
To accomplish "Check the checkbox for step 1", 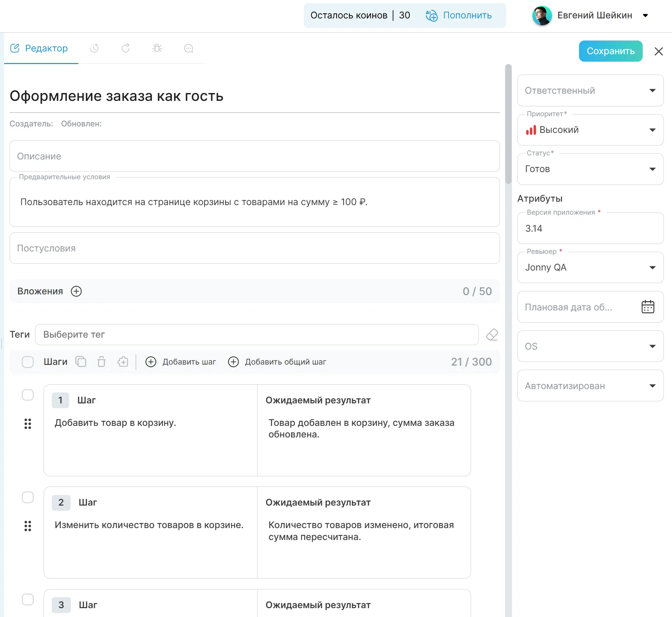I will click(28, 395).
